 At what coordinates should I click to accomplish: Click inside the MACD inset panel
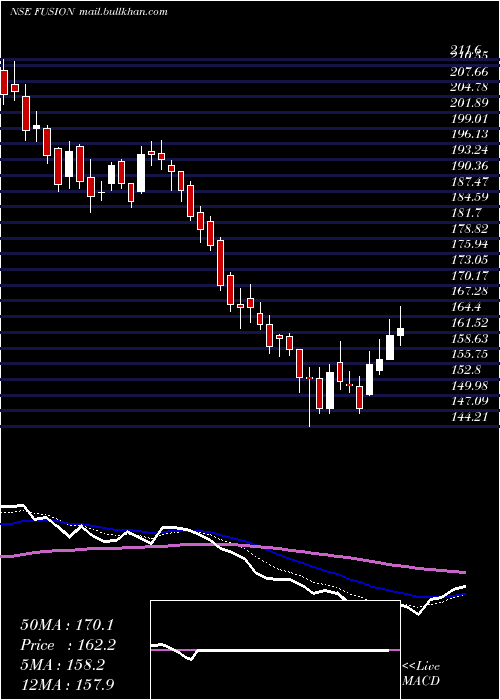(x=275, y=650)
